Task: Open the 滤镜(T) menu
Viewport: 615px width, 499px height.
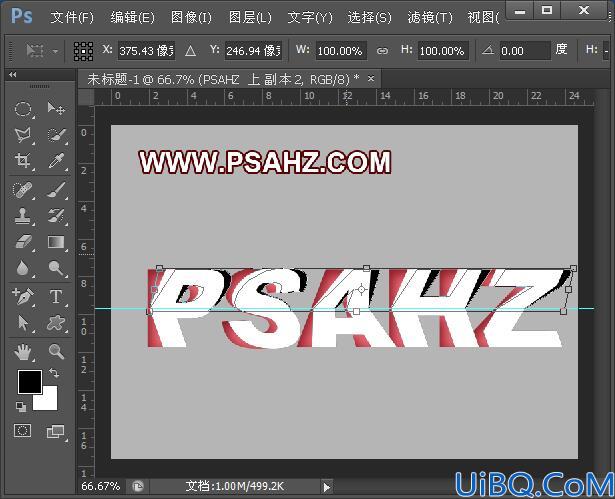Action: click(x=430, y=17)
